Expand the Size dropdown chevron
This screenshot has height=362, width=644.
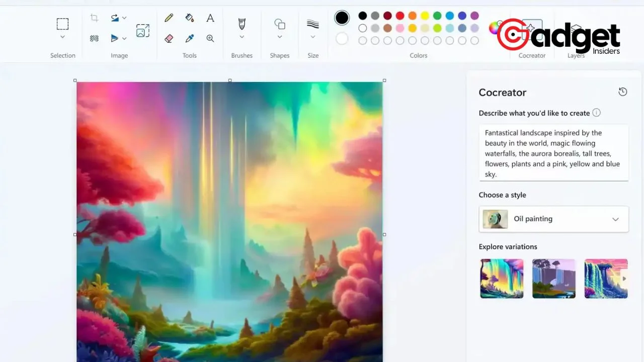(x=313, y=37)
